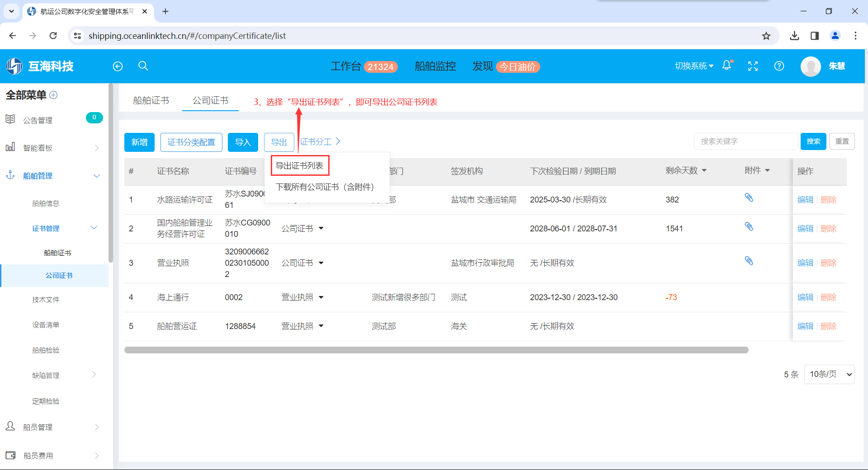Select the 公司证书 tab
Screen dimensions: 868x470
pyautogui.click(x=211, y=100)
